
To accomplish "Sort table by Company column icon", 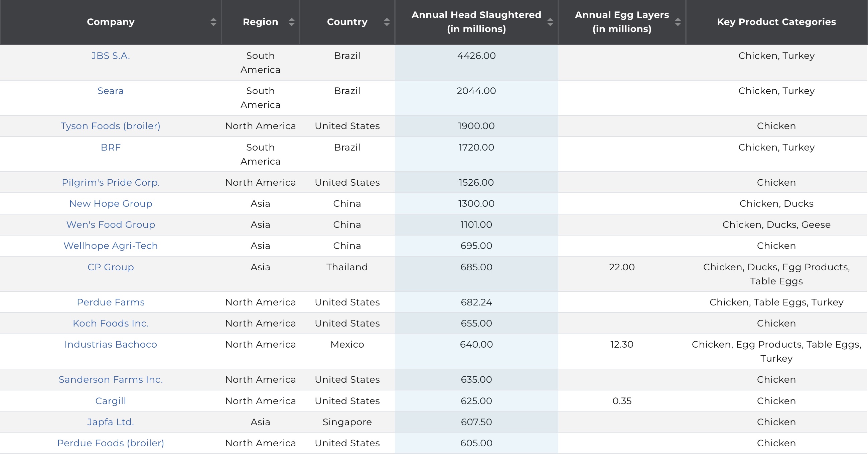I will [x=213, y=22].
